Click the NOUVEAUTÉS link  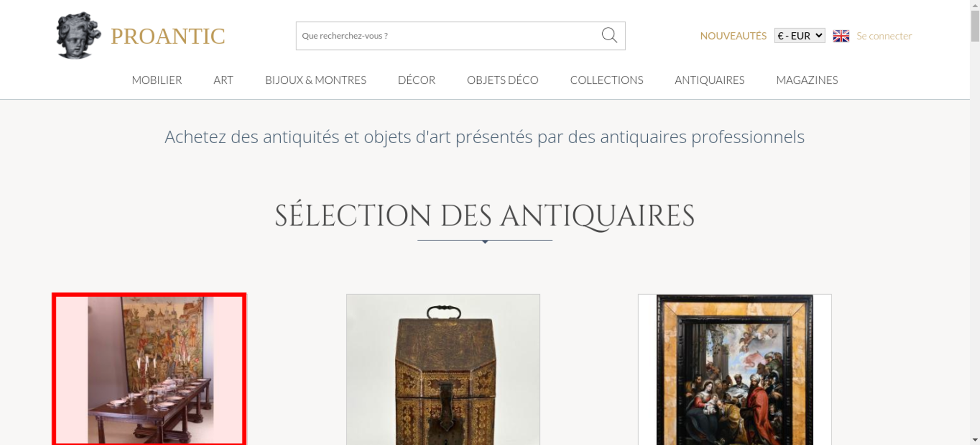[733, 36]
